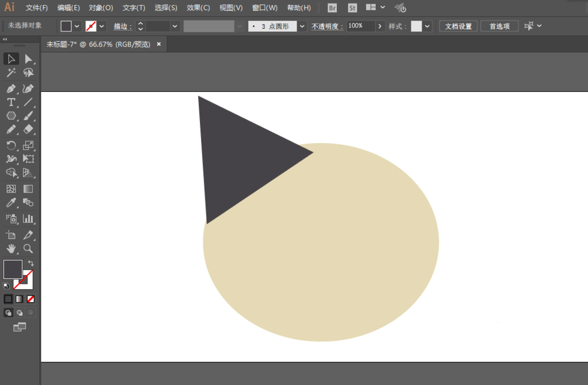Select the Hand tool
The width and height of the screenshot is (588, 385).
tap(11, 248)
